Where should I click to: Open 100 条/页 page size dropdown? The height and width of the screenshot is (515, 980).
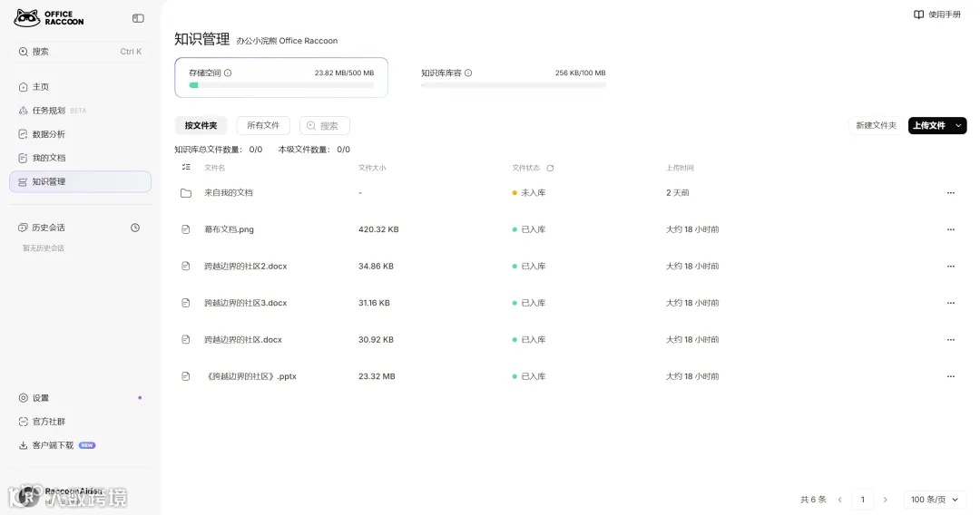click(x=935, y=500)
